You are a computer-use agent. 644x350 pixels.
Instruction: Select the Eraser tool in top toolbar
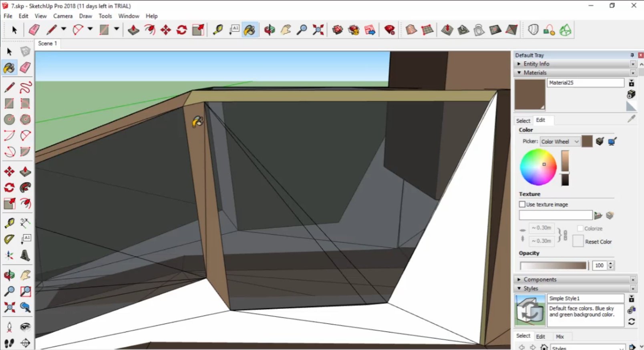pyautogui.click(x=34, y=30)
